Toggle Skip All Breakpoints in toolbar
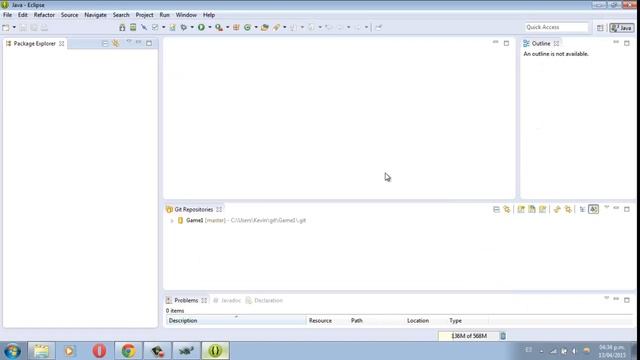 pos(144,27)
